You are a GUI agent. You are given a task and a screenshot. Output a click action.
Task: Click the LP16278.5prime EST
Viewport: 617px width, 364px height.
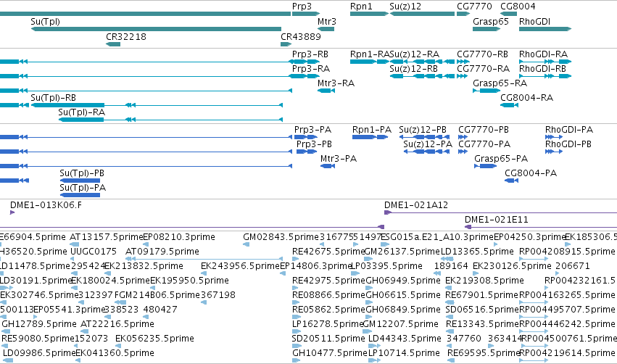[296, 331]
